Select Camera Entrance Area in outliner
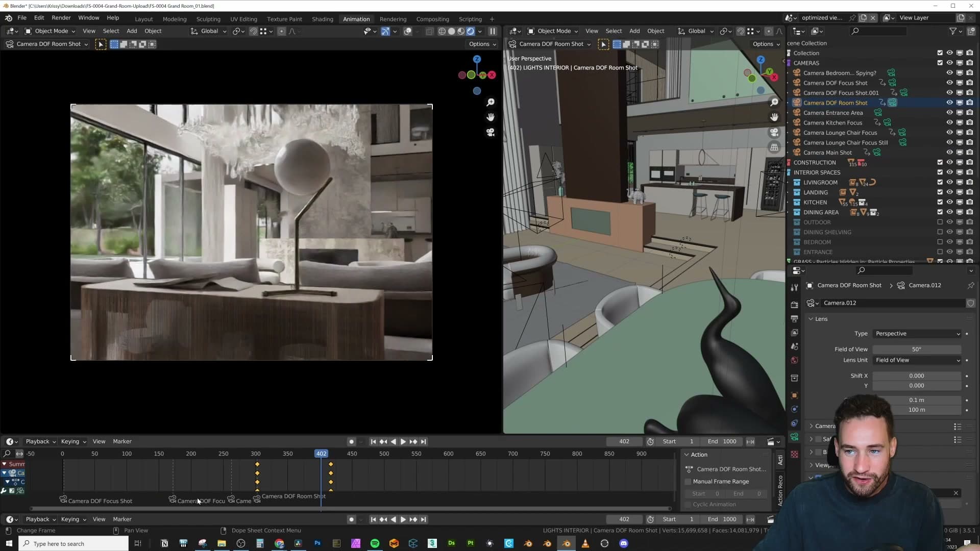The image size is (980, 551). pyautogui.click(x=833, y=113)
